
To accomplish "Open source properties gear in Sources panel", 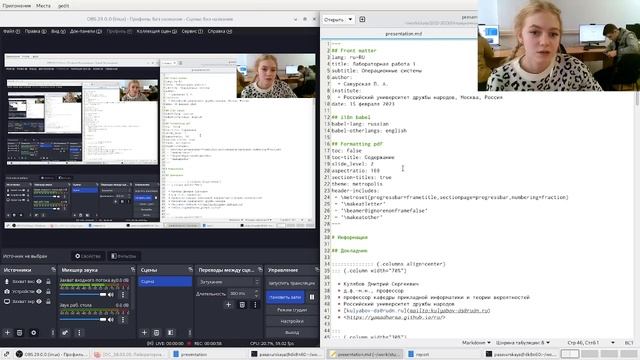I will [x=33, y=333].
